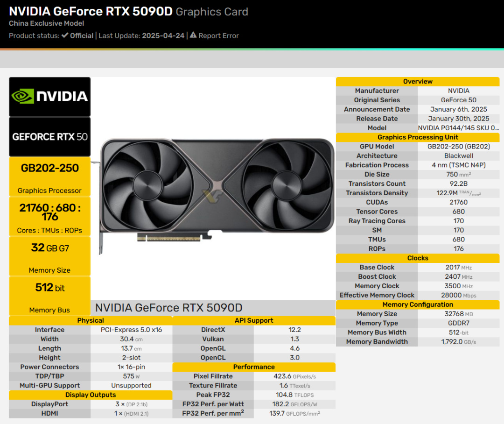Open the NVIDIA logo tile
The width and height of the screenshot is (504, 424).
[50, 97]
